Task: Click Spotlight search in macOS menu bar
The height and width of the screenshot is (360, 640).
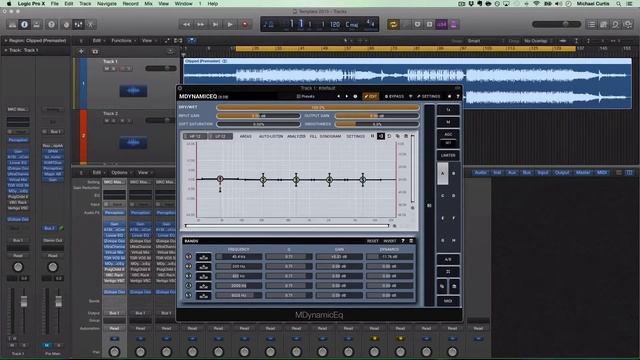Action: [x=619, y=3]
